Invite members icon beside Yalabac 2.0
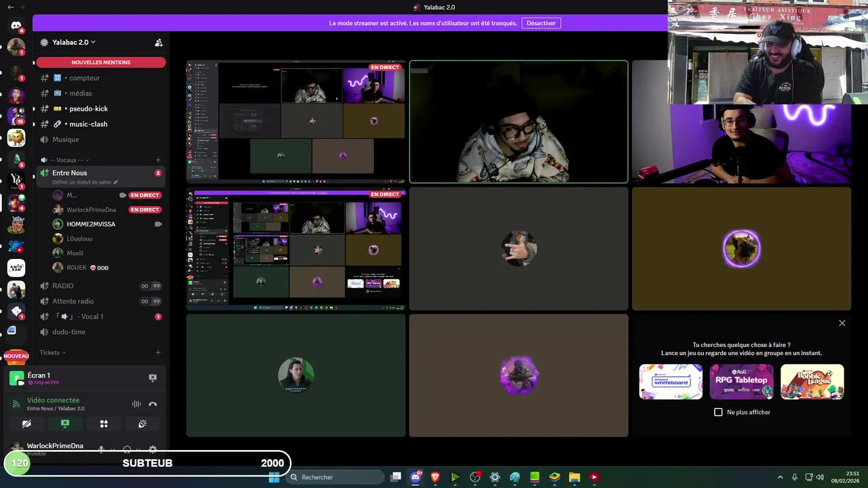The height and width of the screenshot is (488, 868). click(x=159, y=42)
